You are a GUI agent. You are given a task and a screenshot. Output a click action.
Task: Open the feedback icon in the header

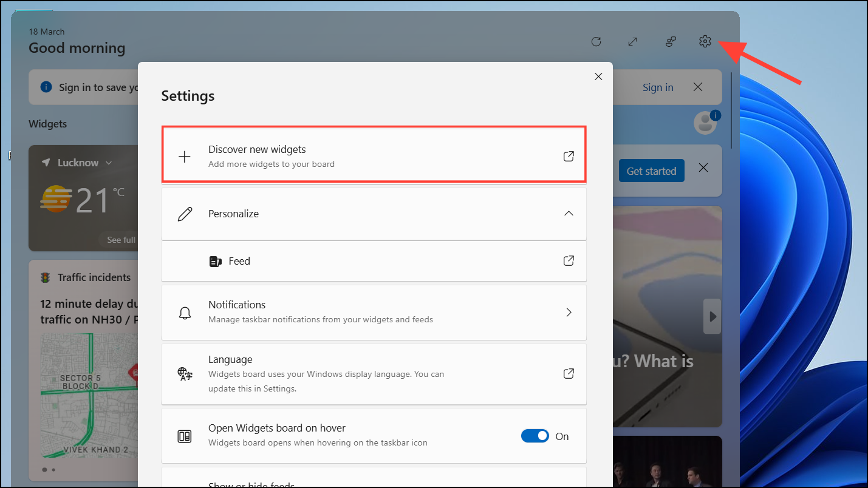click(670, 41)
